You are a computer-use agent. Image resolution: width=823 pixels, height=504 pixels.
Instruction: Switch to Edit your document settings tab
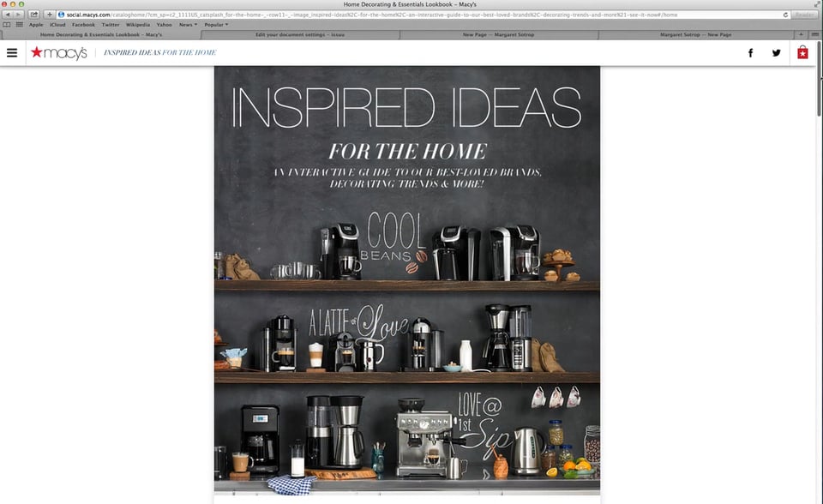click(300, 34)
